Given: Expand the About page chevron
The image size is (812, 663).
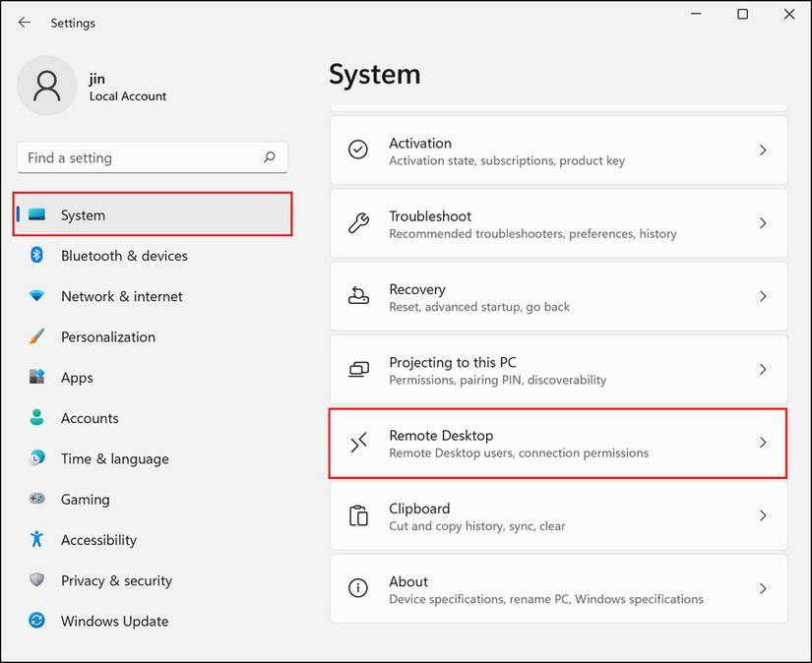Looking at the screenshot, I should coord(762,588).
